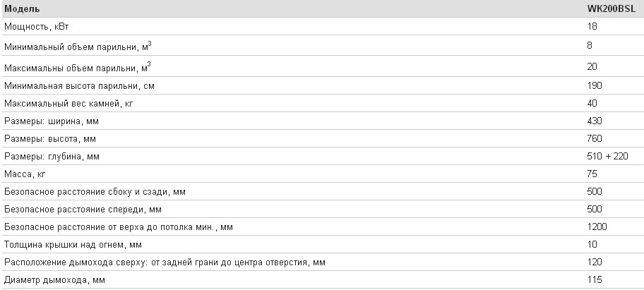
Task: Select the chimney diameter value 115
Action: [x=595, y=279]
